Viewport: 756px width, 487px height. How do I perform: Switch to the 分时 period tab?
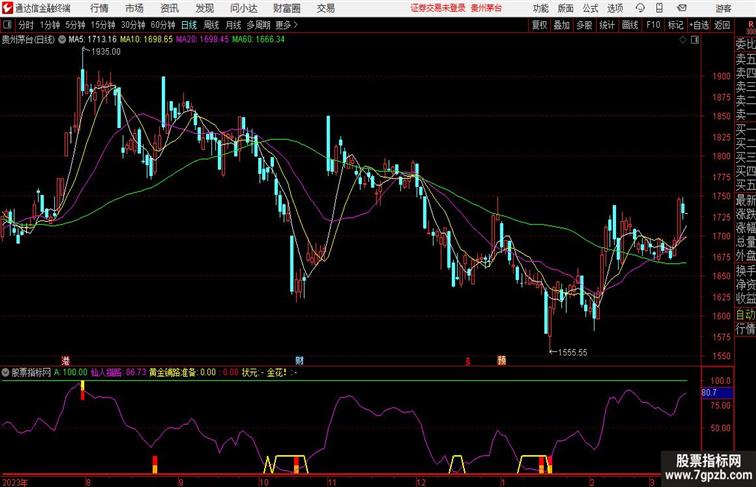(x=26, y=25)
